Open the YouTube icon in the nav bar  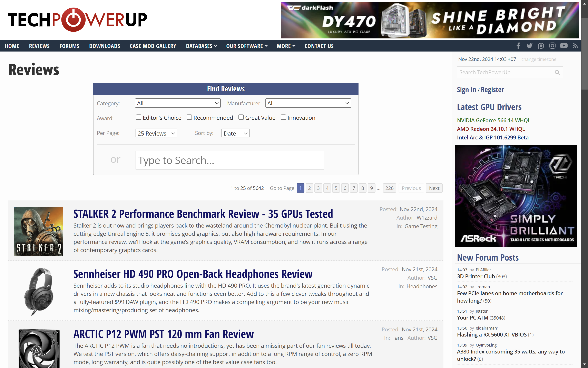(x=564, y=46)
